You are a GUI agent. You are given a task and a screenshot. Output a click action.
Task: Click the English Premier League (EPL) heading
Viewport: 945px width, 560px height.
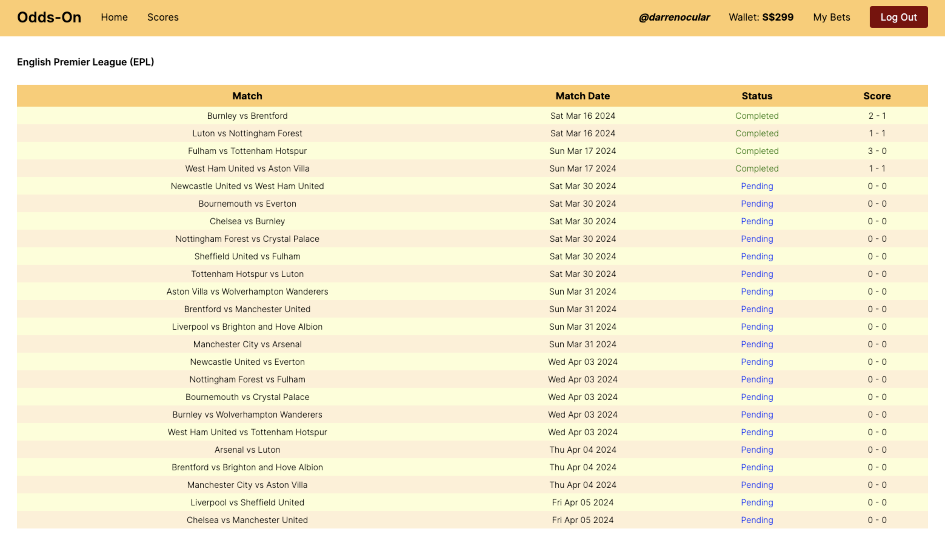coord(86,62)
